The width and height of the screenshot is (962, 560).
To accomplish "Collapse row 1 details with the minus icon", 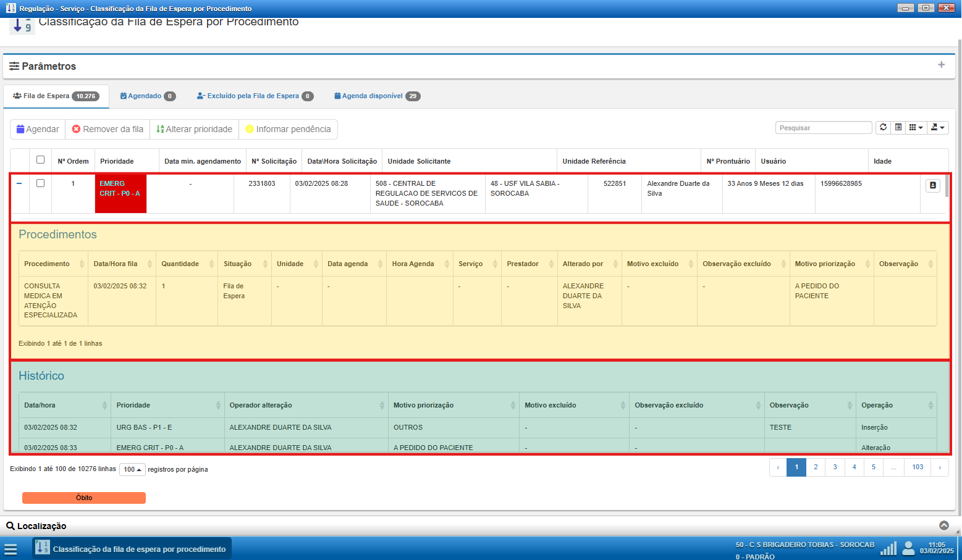I will [19, 183].
